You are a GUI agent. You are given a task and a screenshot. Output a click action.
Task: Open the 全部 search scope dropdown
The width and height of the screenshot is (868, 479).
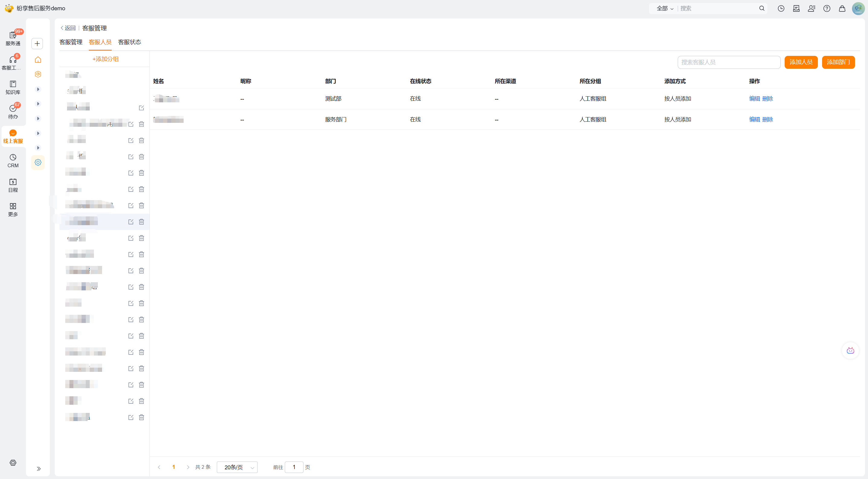(664, 8)
